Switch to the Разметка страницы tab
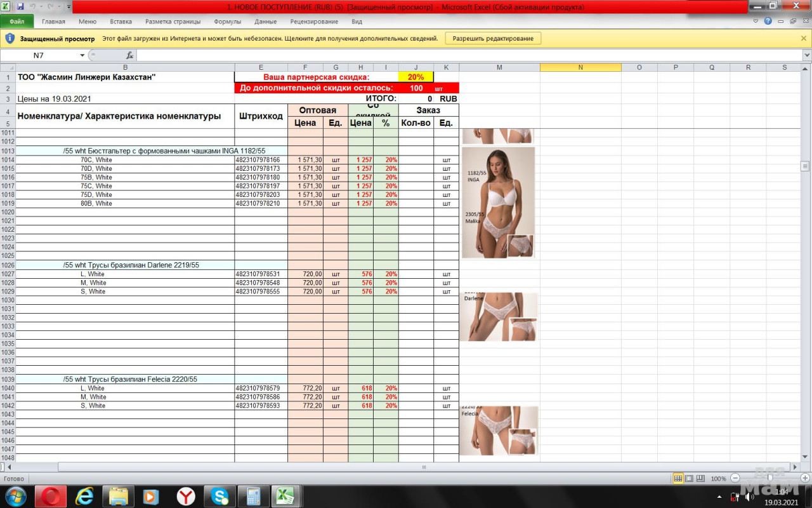 point(173,22)
